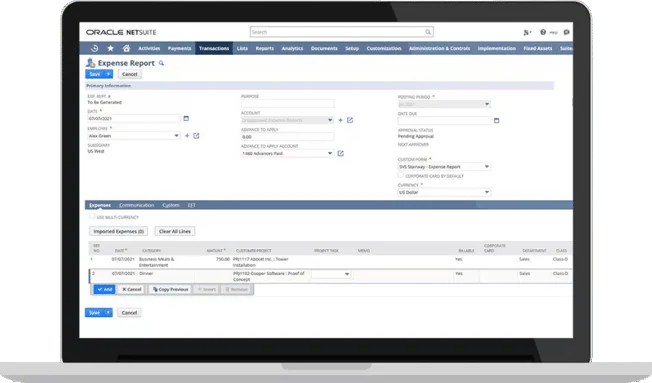Click the bottom Save button

[x=95, y=313]
